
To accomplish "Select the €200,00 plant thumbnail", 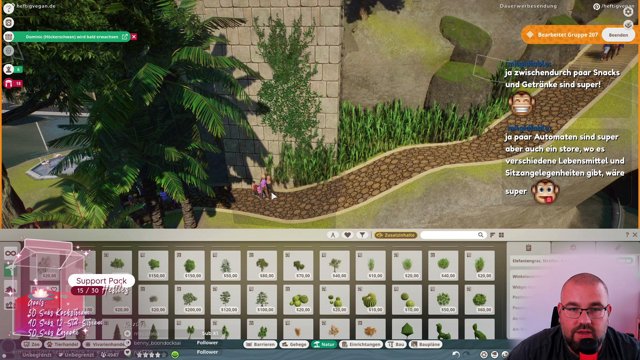I will tap(189, 300).
